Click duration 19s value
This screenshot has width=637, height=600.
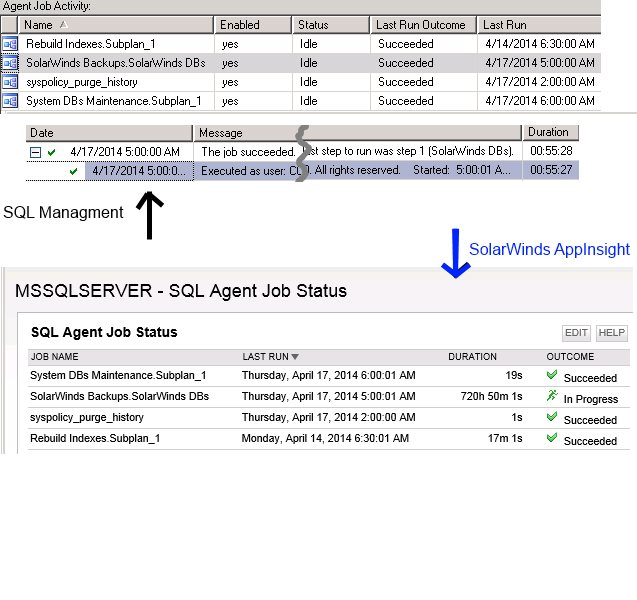(x=514, y=375)
